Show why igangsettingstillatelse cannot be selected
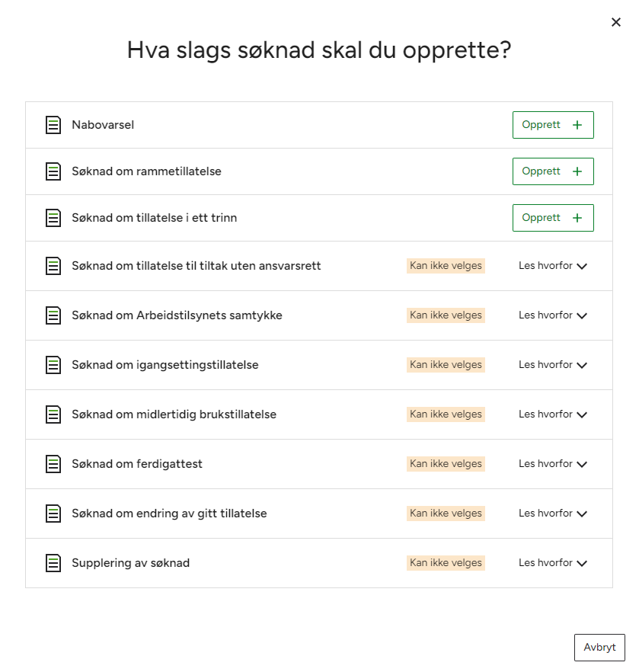Viewport: 639px width, 672px height. pyautogui.click(x=553, y=365)
